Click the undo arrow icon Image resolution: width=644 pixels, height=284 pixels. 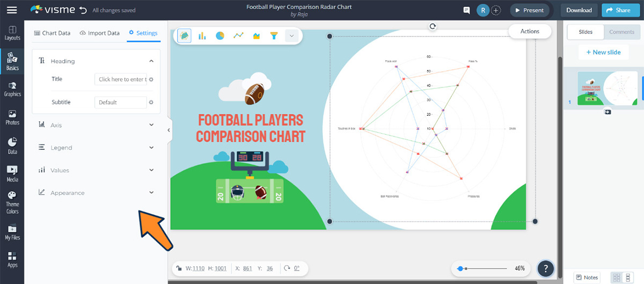[82, 10]
